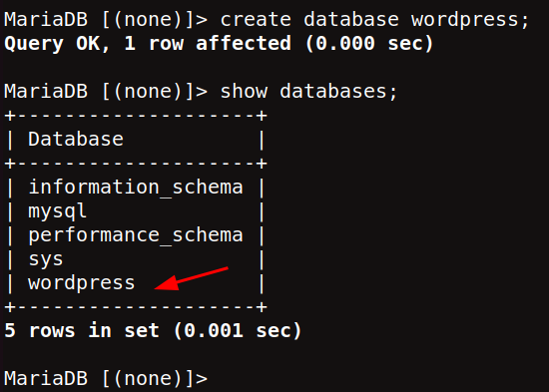Viewport: 549px width, 392px height.
Task: Click the mysql database entry
Action: coord(58,211)
